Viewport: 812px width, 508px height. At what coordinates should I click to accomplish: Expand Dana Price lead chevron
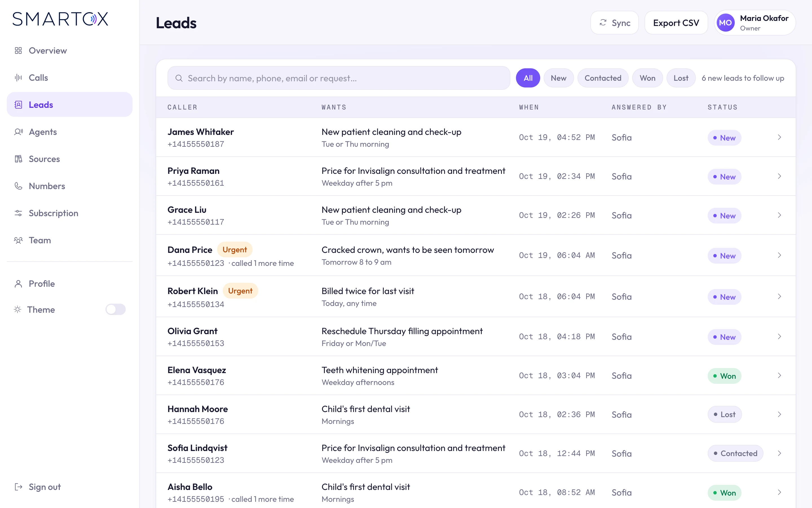click(780, 255)
